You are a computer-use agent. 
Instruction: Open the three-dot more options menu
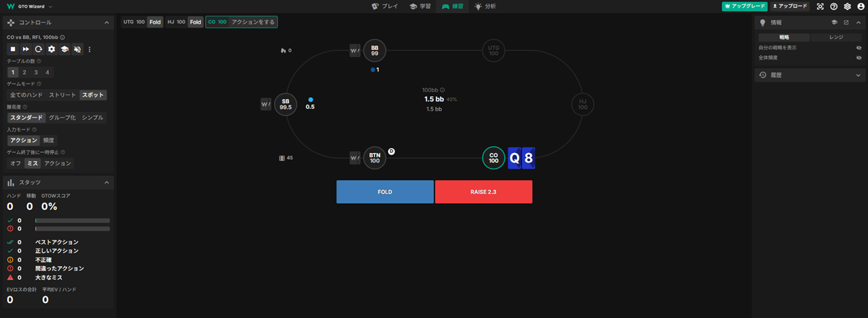[x=90, y=50]
